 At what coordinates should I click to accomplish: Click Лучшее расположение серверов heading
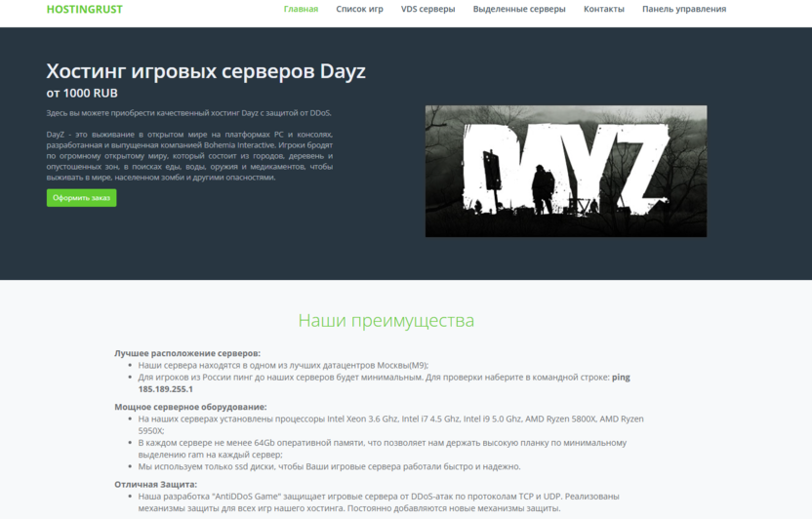click(187, 353)
